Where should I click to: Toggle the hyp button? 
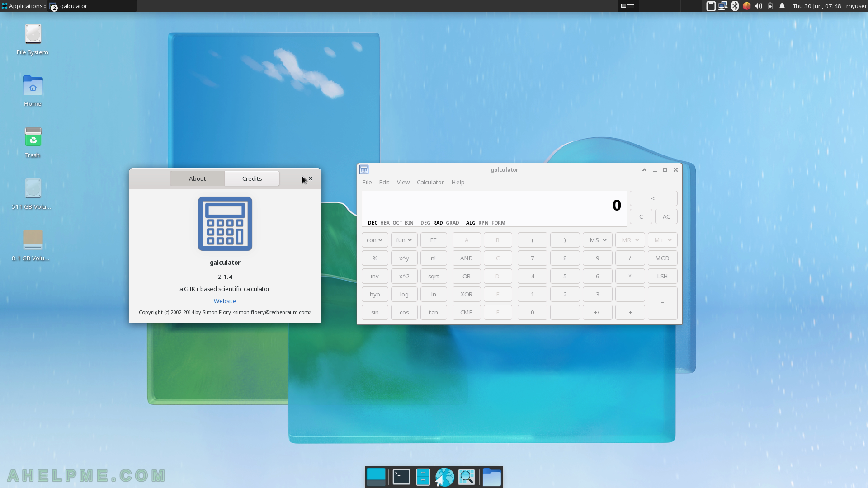(x=375, y=294)
